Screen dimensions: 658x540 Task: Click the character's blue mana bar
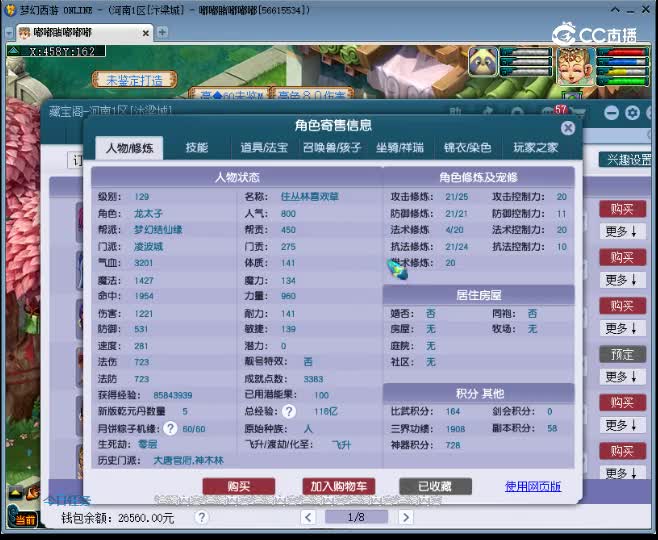tap(622, 62)
